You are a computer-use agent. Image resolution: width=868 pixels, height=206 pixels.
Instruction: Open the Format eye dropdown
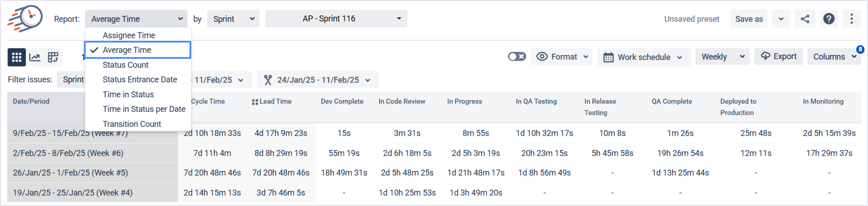click(x=562, y=57)
